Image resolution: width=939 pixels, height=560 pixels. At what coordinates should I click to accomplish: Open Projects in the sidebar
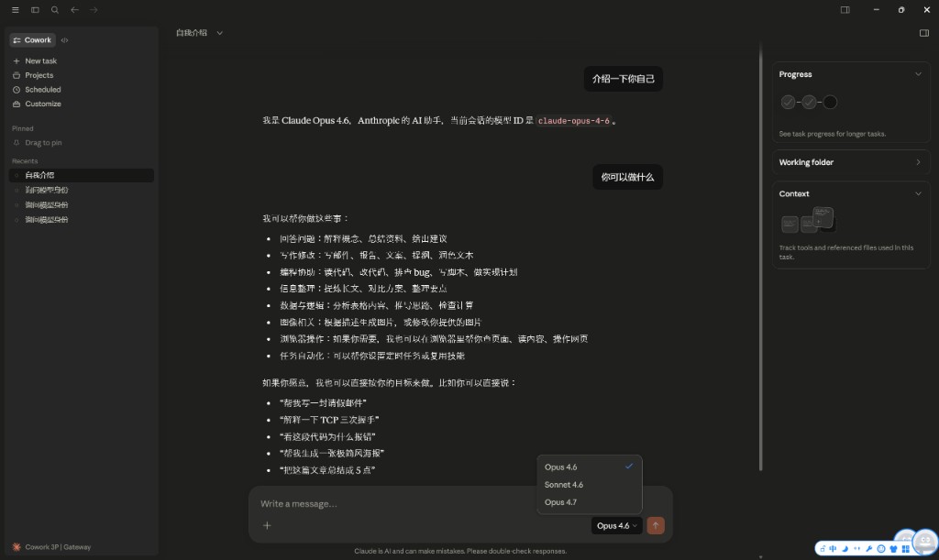coord(33,75)
